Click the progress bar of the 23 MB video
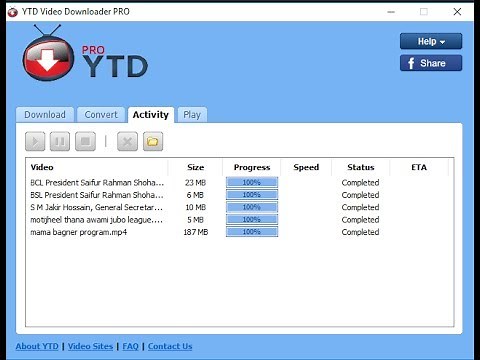This screenshot has width=480, height=360. (252, 182)
